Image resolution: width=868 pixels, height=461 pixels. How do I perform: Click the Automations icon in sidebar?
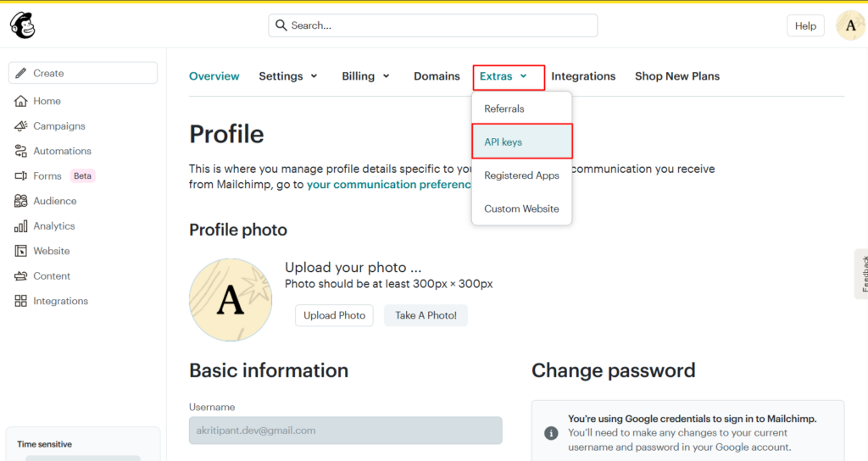click(20, 151)
